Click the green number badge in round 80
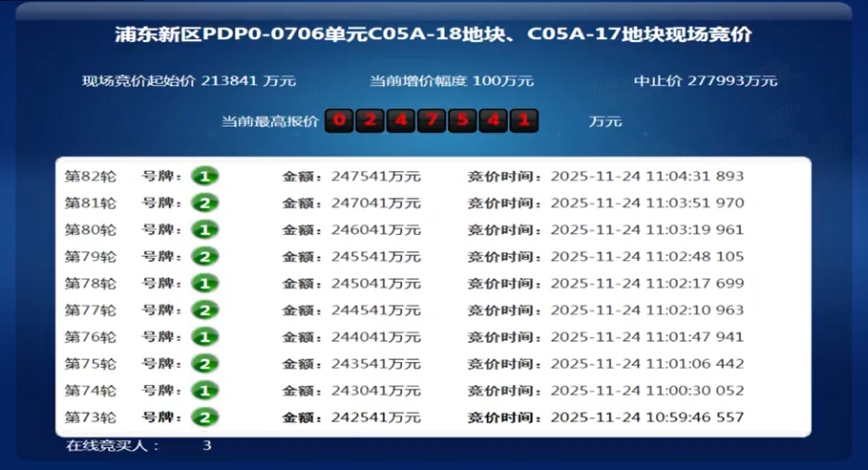 (204, 229)
